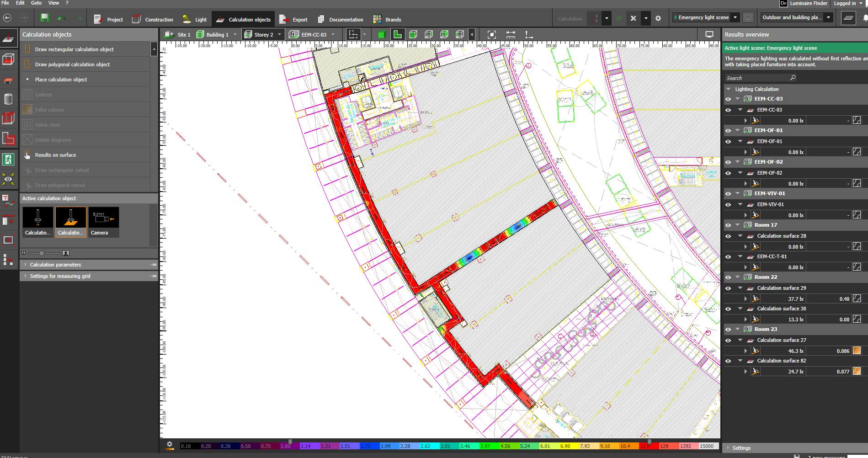Click the fullscreen monitor view icon

tap(709, 35)
